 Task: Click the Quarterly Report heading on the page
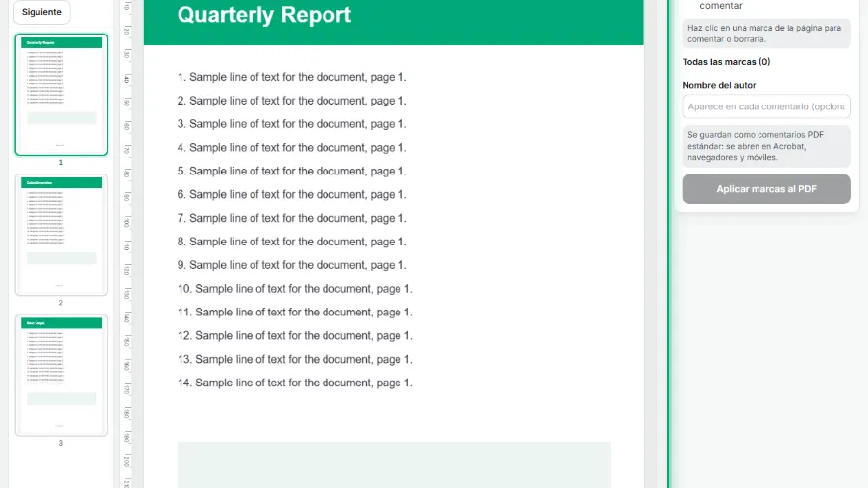point(264,15)
